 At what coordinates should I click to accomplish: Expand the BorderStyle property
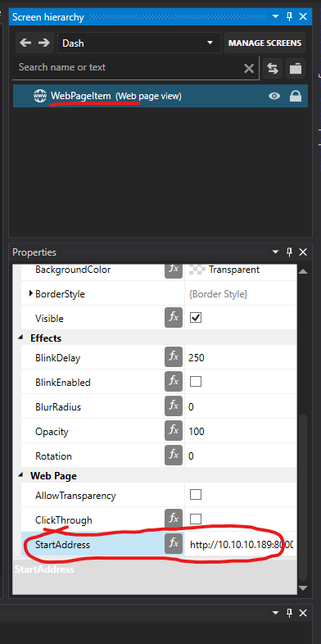31,293
